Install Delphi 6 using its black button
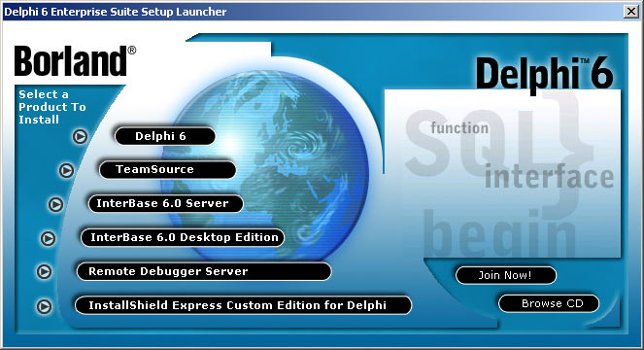644x350 pixels. point(165,136)
